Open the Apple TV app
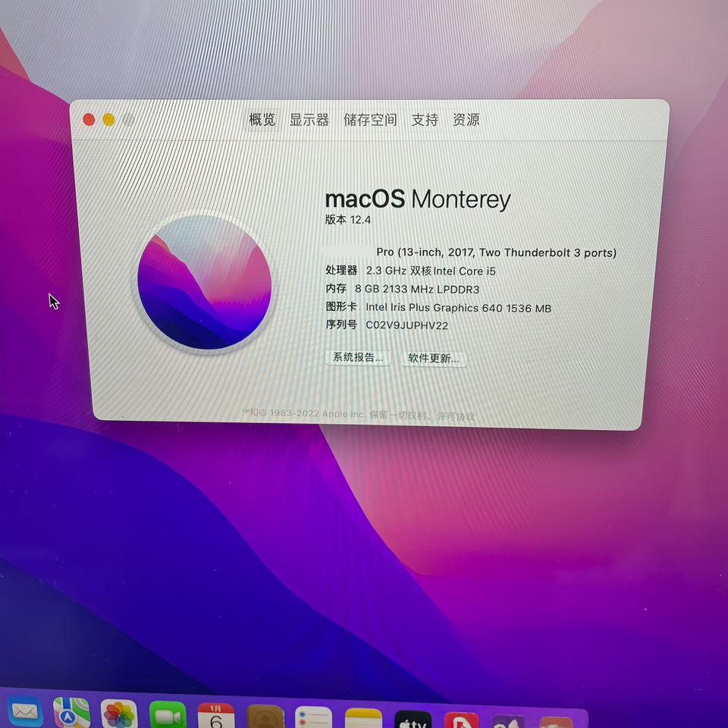This screenshot has height=728, width=728. [413, 720]
